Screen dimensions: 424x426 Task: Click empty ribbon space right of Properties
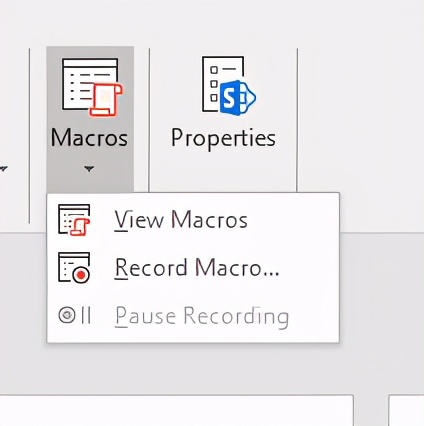[360, 117]
